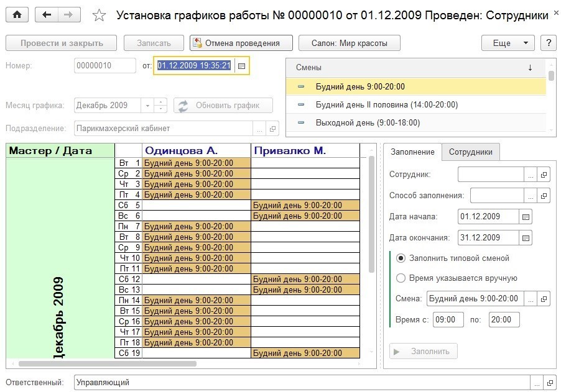The width and height of the screenshot is (561, 392).
Task: Open calendar for Дата начала
Action: [x=526, y=217]
